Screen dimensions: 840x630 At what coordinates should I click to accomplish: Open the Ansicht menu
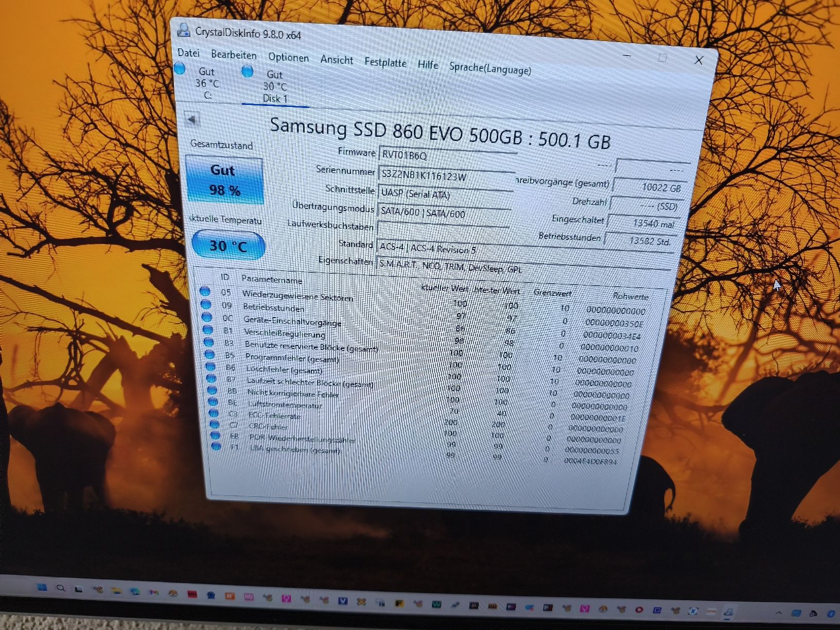coord(337,60)
